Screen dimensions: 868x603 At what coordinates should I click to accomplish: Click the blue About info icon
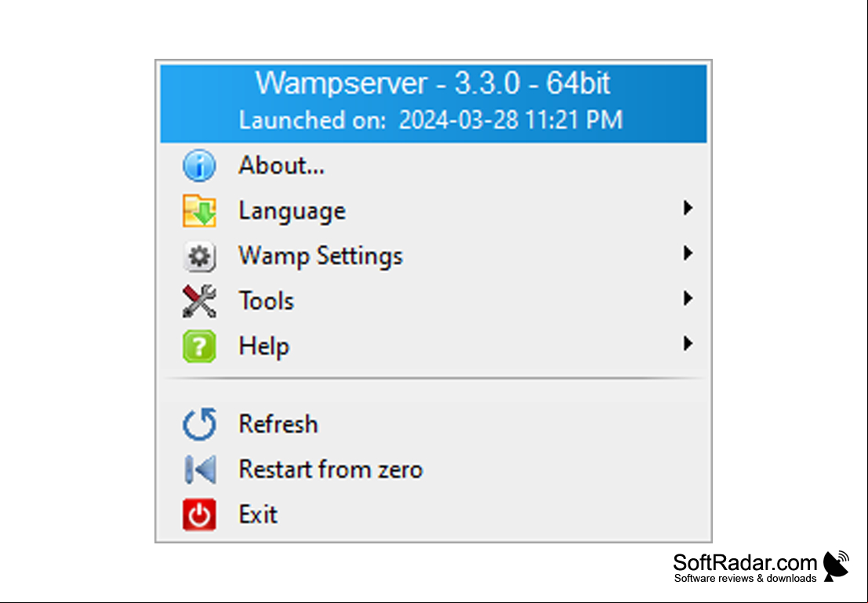199,165
